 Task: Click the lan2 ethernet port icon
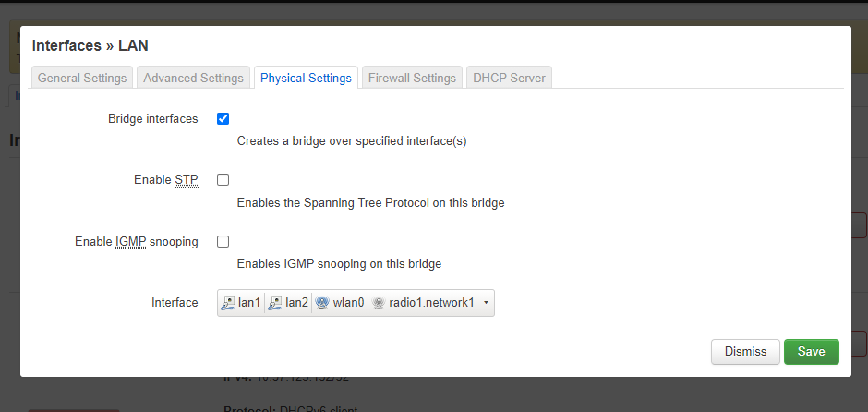tap(275, 303)
